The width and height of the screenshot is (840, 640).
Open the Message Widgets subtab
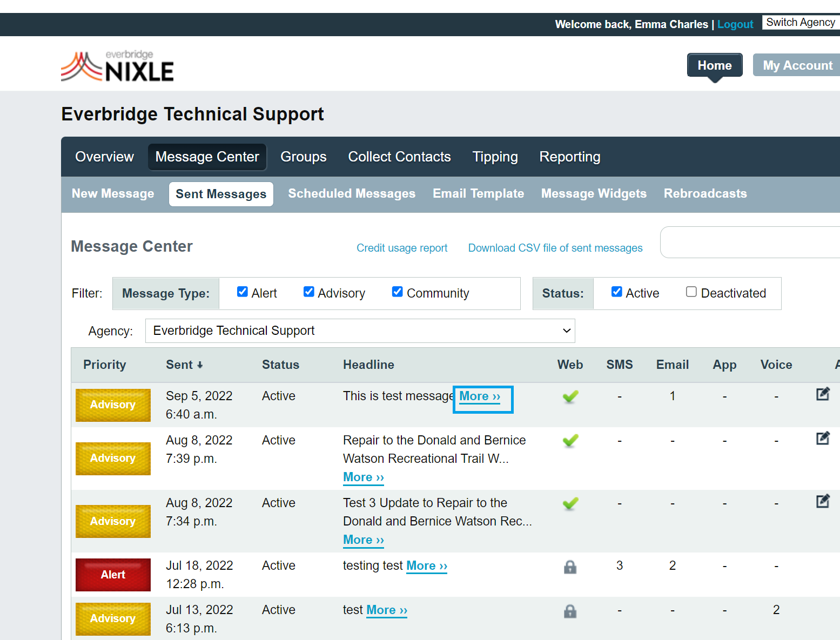(594, 193)
